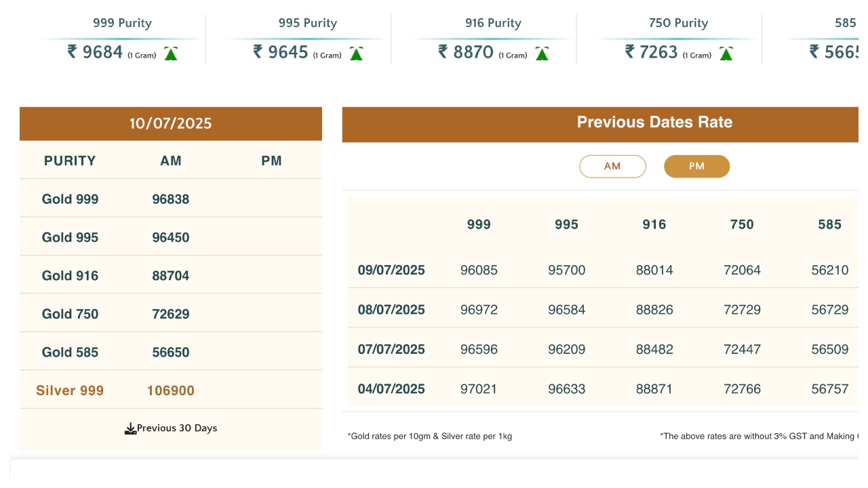Viewport: 868px width, 488px height.
Task: Open the Previous 30 Days link
Action: click(176, 428)
